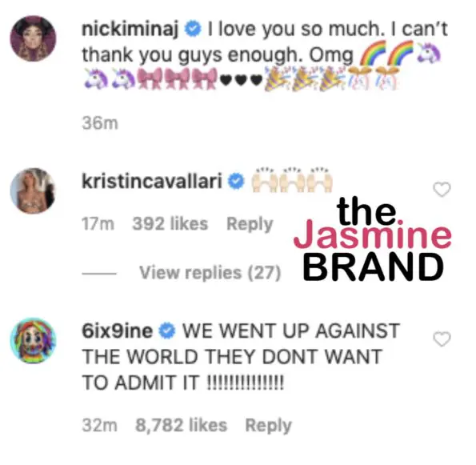Click the raised hands emoji in kristincavallari's comment
The image size is (476, 465).
[x=292, y=181]
